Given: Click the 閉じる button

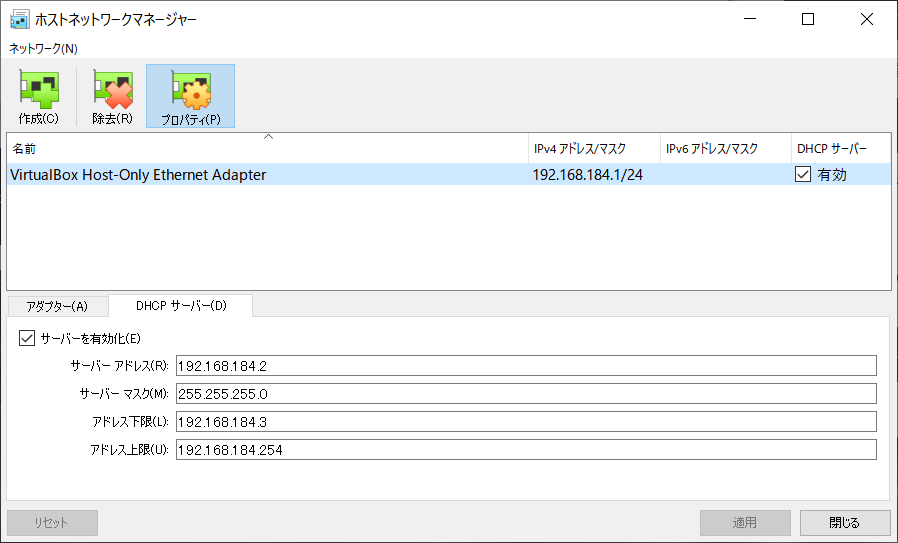Looking at the screenshot, I should pos(845,522).
